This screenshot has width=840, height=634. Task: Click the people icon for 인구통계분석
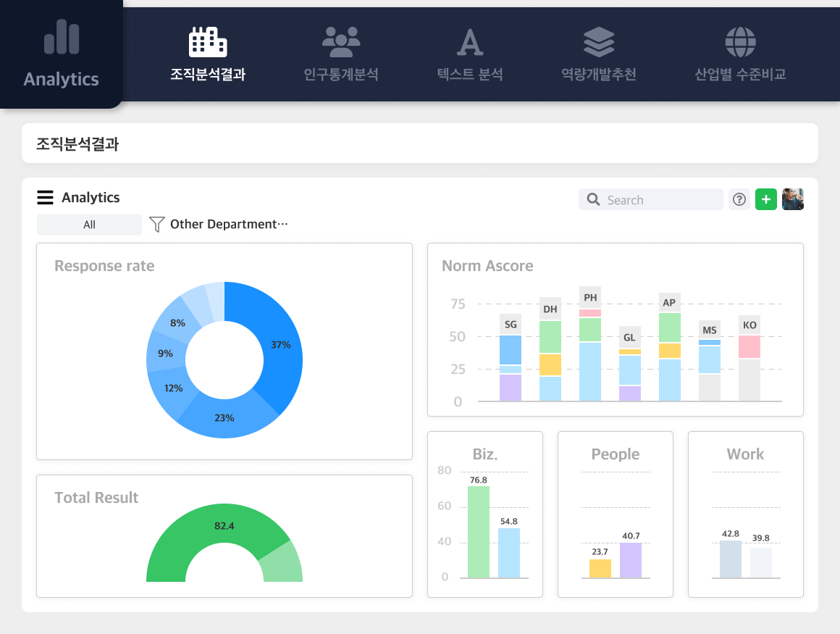click(x=340, y=42)
